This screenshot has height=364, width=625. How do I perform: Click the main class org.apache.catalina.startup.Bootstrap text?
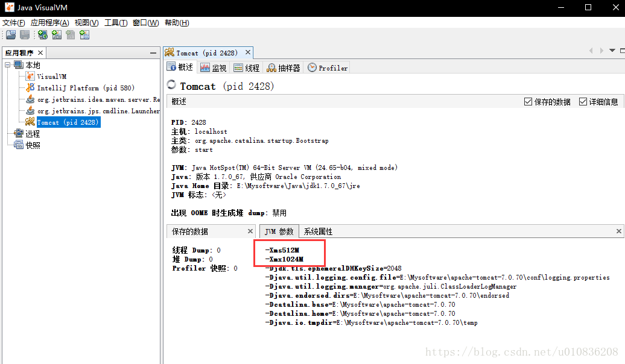point(262,140)
